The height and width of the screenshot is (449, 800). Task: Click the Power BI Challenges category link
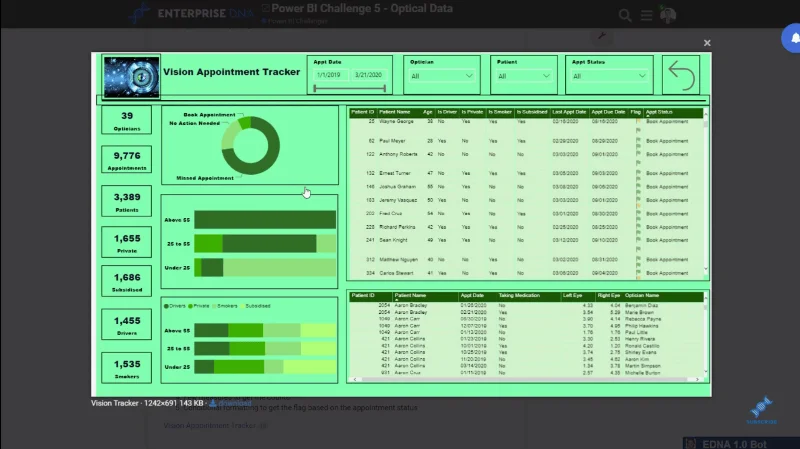click(x=297, y=21)
